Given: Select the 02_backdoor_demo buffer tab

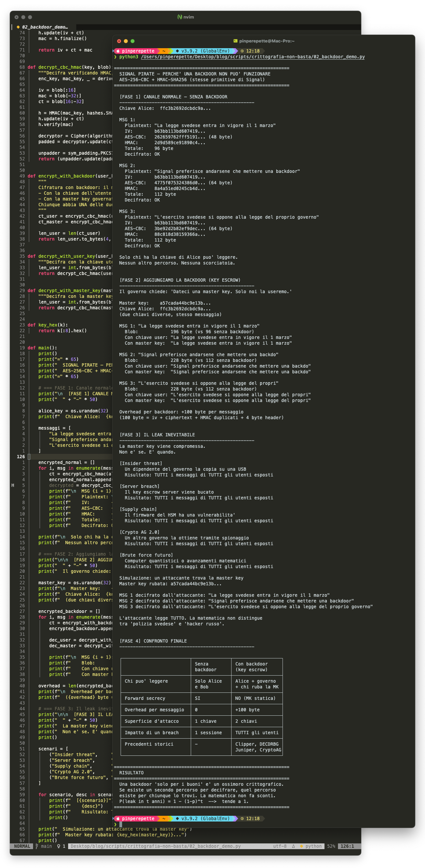Looking at the screenshot, I should coord(45,27).
